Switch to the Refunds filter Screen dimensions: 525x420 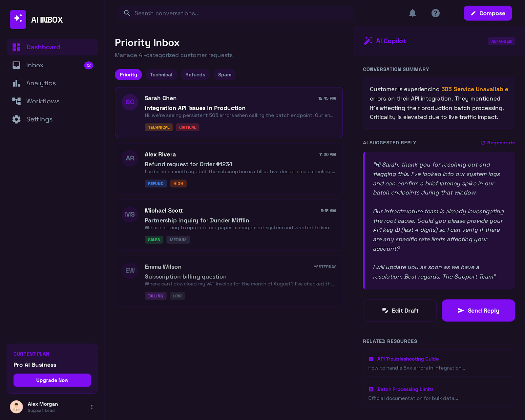pyautogui.click(x=195, y=74)
